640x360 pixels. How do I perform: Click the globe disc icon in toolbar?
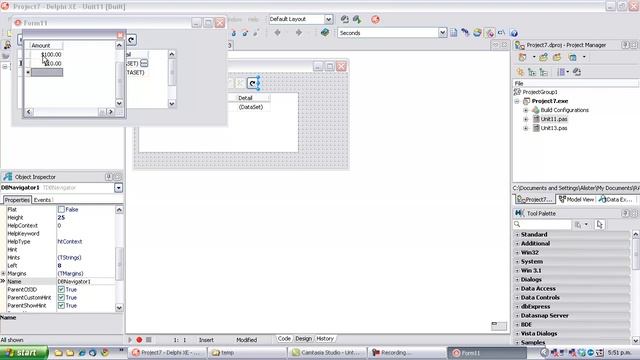click(477, 33)
